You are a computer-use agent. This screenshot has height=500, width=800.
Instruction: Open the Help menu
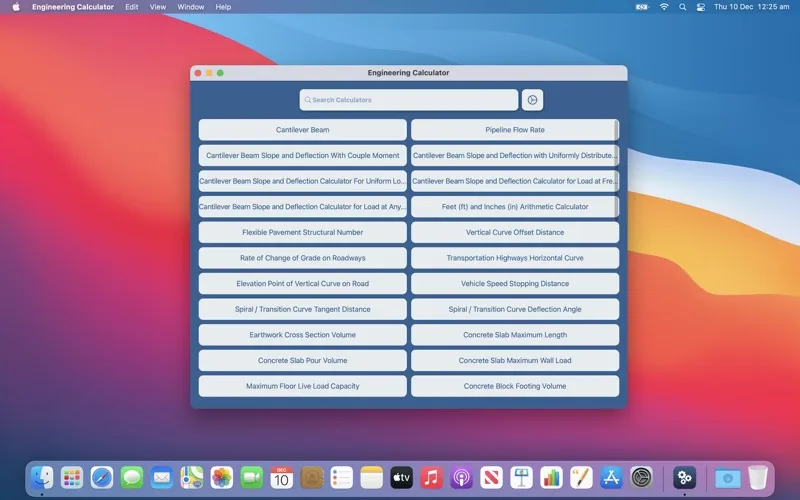pyautogui.click(x=223, y=7)
